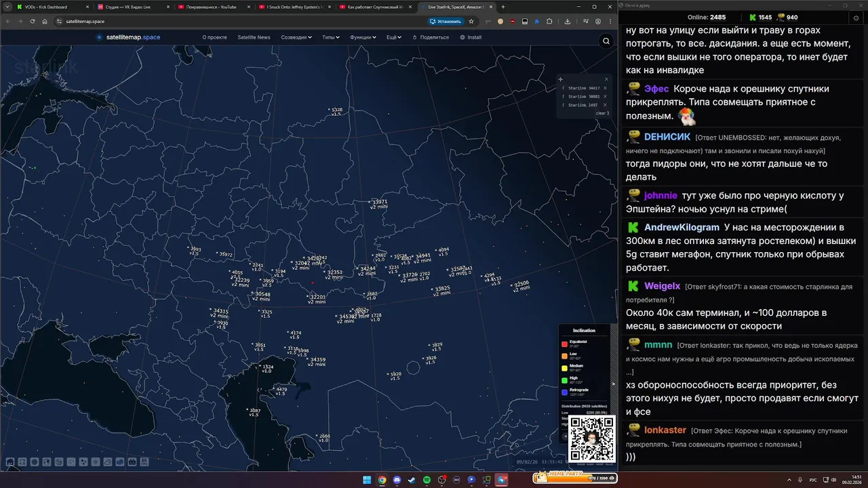Click the globe grid icon in map toolbar
Image resolution: width=868 pixels, height=488 pixels.
35,462
